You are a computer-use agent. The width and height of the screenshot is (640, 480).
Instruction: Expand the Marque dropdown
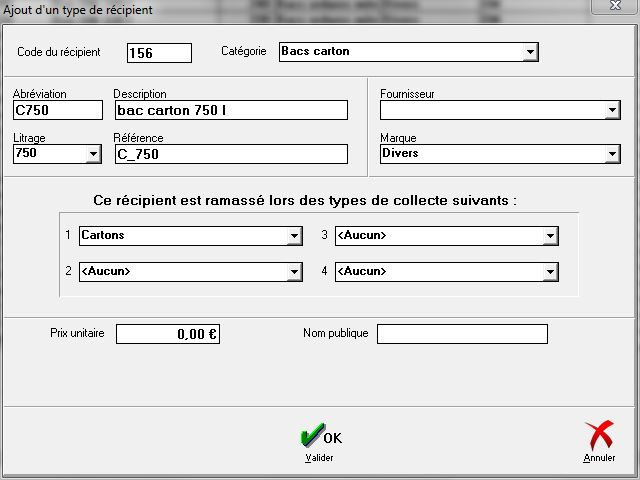click(x=612, y=154)
